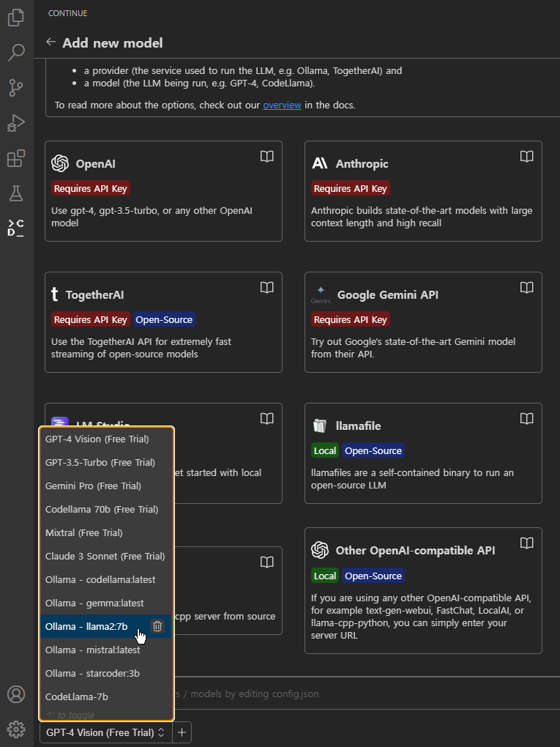Add a new model with the plus button

tap(182, 732)
